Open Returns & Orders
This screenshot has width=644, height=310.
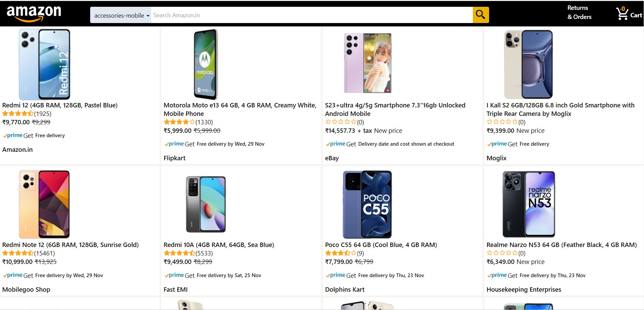pos(579,13)
